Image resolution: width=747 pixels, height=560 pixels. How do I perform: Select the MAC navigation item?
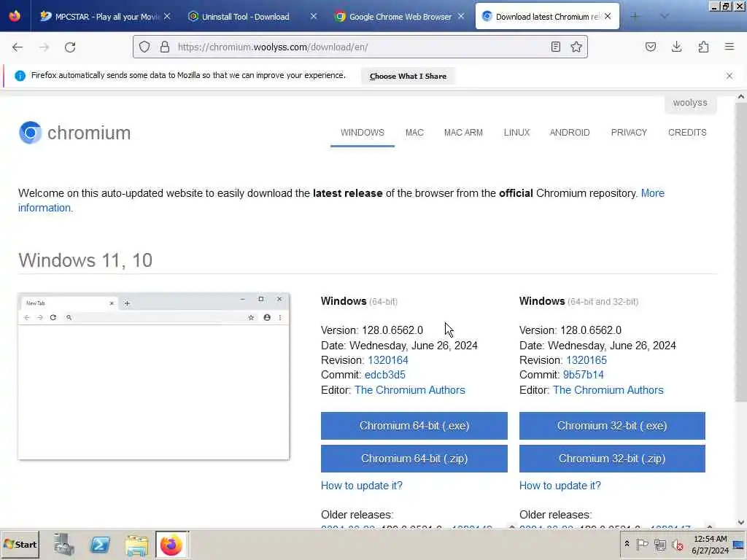coord(414,133)
